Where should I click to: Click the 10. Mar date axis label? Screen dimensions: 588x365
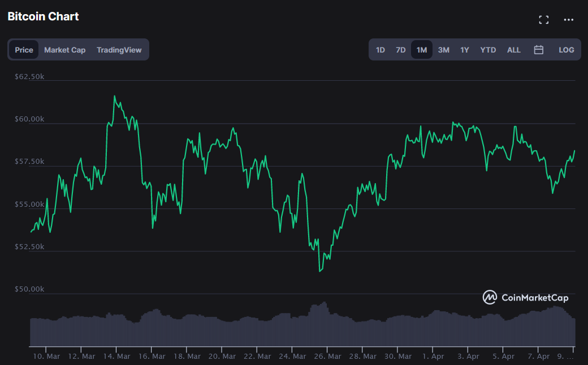pos(46,357)
